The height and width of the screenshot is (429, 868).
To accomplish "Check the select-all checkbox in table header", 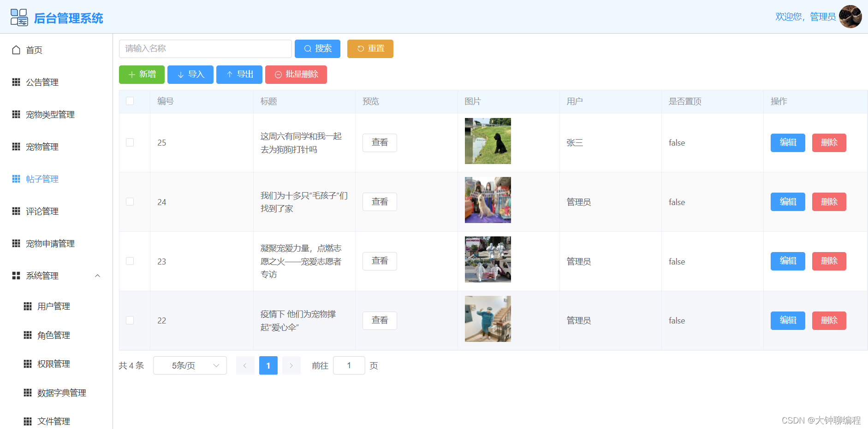I will pyautogui.click(x=130, y=100).
